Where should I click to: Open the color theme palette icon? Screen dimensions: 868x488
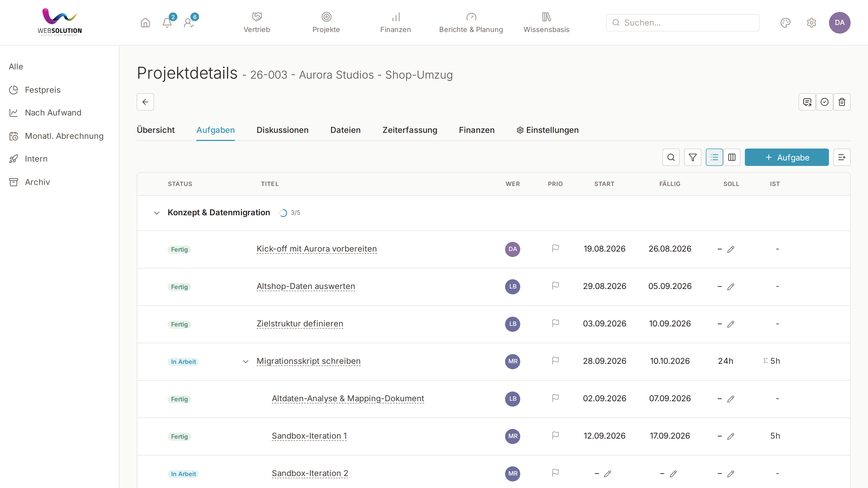click(x=785, y=23)
